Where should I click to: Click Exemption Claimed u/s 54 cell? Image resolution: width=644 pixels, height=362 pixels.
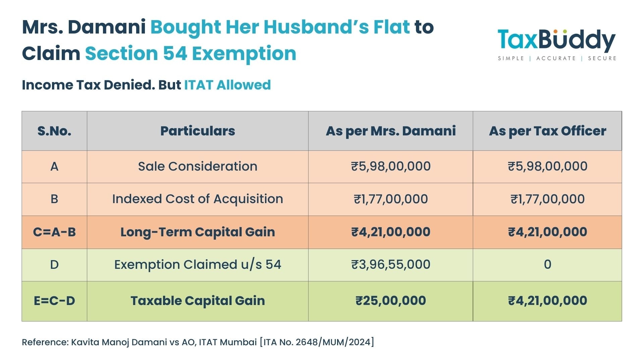198,264
